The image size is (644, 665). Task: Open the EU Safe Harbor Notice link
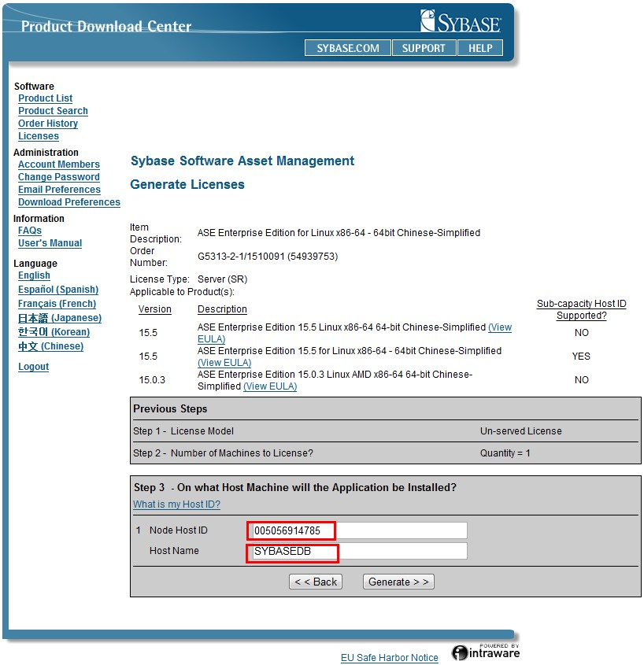(x=389, y=658)
